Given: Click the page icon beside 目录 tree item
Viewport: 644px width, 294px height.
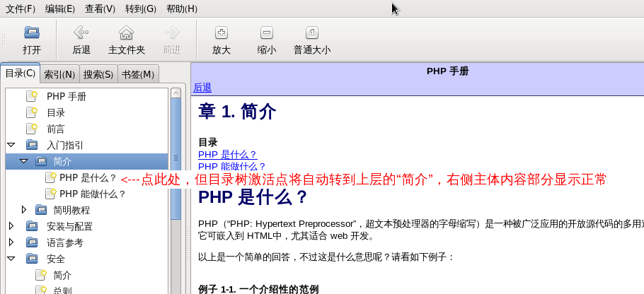Looking at the screenshot, I should [x=32, y=112].
